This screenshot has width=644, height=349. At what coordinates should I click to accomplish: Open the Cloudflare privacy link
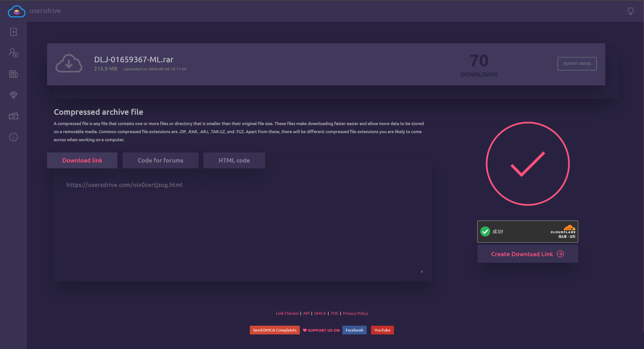click(562, 236)
